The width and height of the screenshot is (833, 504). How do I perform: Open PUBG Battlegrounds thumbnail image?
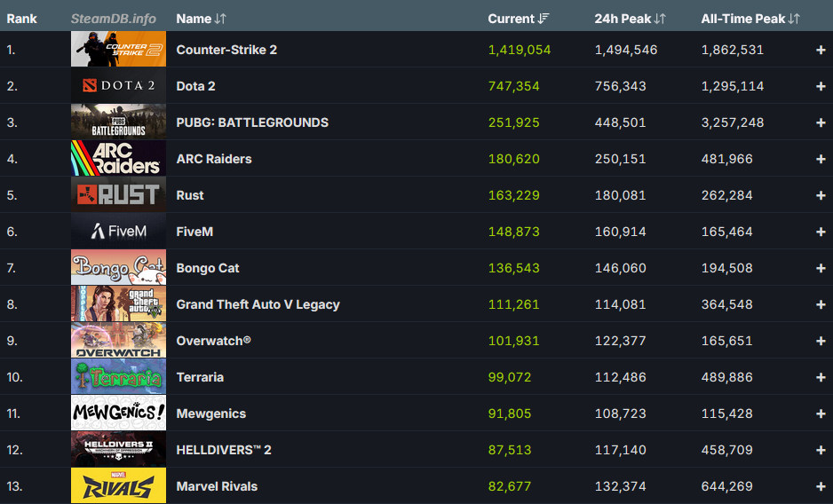(118, 122)
